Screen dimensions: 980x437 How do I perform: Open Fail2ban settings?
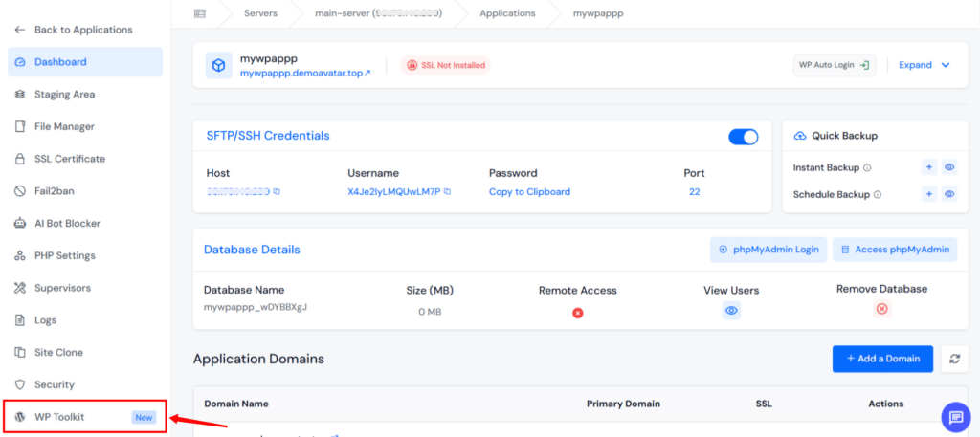pos(55,191)
